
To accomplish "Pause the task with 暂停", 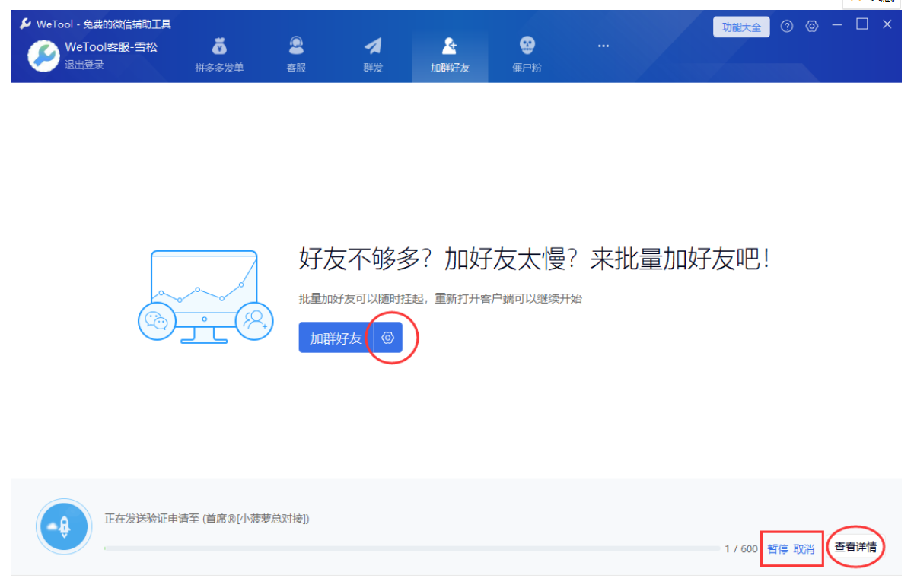I will pos(778,549).
